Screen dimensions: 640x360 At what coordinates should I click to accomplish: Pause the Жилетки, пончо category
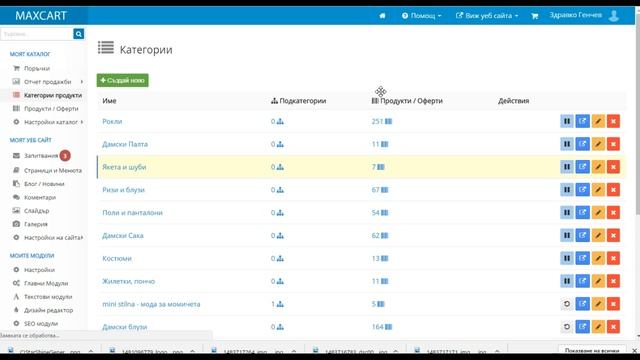click(x=567, y=281)
